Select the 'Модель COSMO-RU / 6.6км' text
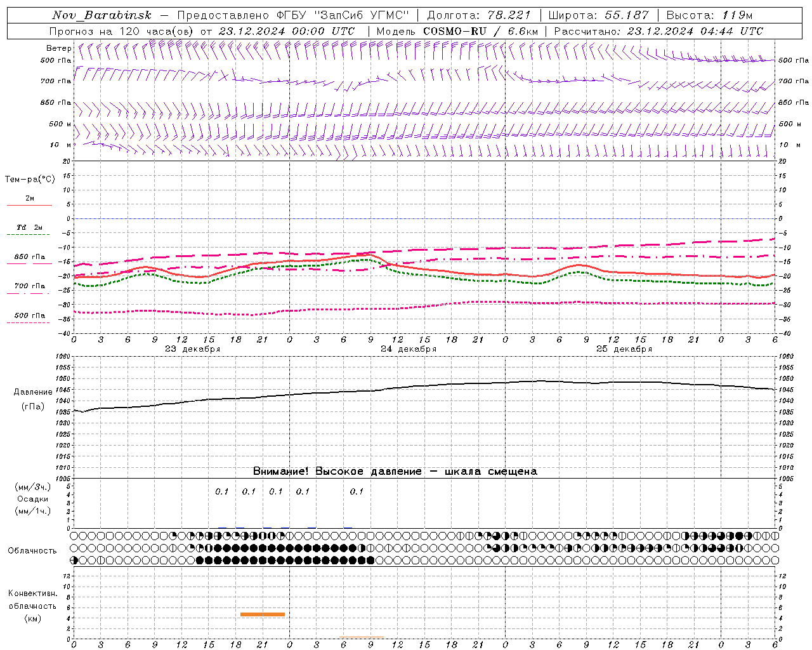This screenshot has width=812, height=650. pos(457,31)
